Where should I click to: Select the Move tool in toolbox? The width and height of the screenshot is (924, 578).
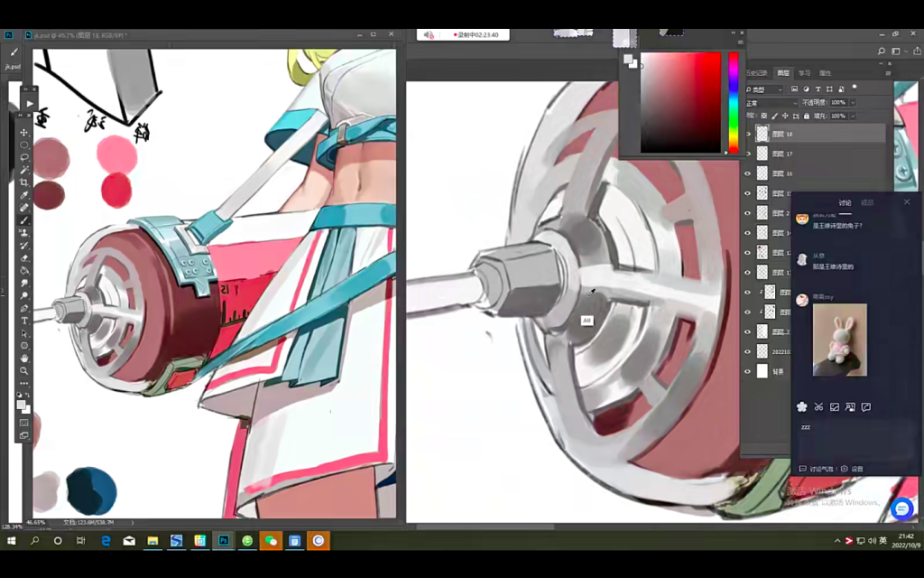click(x=24, y=132)
